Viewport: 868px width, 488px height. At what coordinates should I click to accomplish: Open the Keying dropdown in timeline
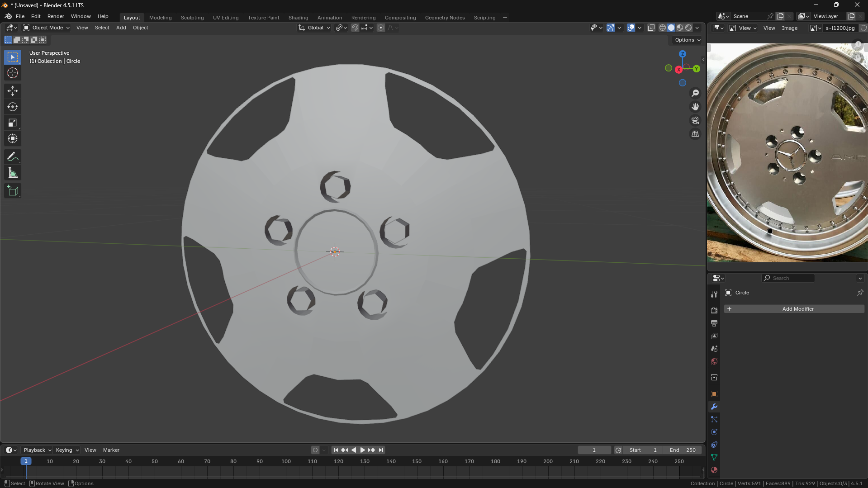(67, 450)
